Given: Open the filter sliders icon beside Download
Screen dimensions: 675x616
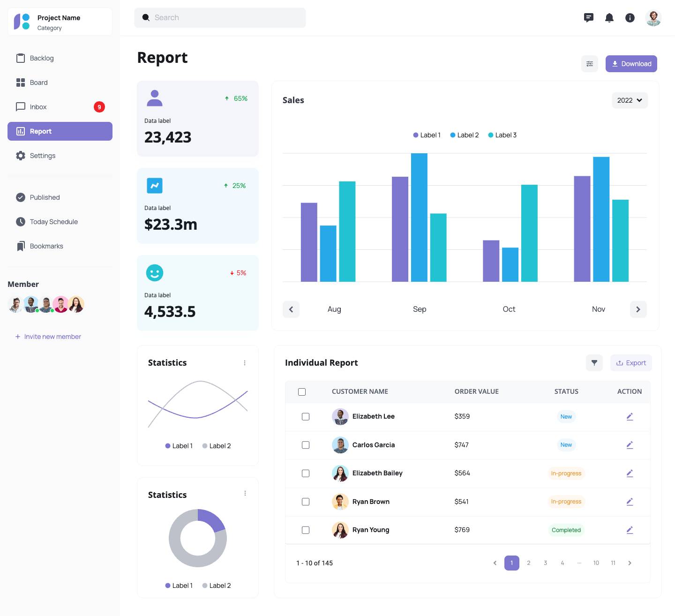Looking at the screenshot, I should [590, 64].
